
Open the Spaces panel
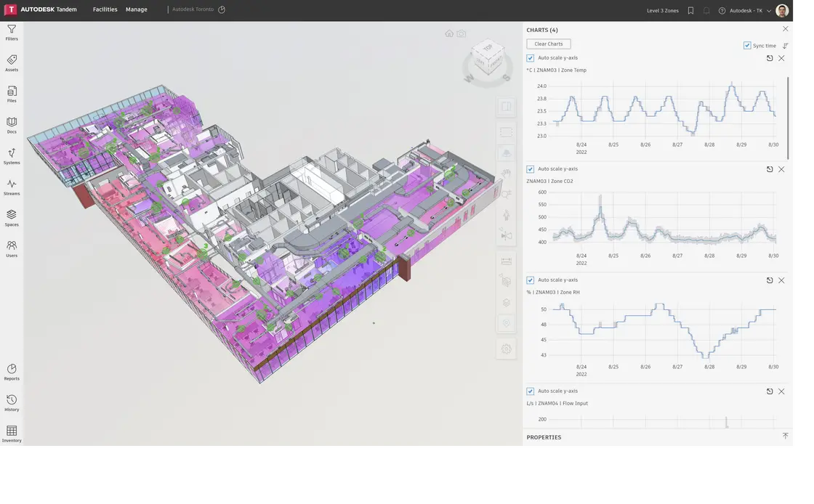click(12, 217)
